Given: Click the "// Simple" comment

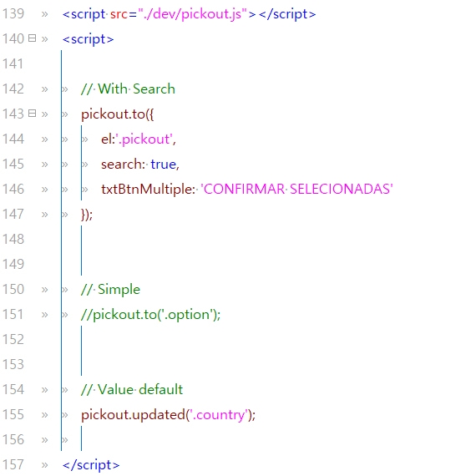Looking at the screenshot, I should 110,290.
